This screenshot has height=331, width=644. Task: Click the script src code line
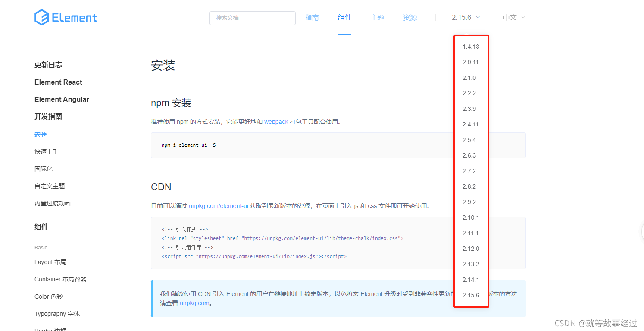point(254,256)
